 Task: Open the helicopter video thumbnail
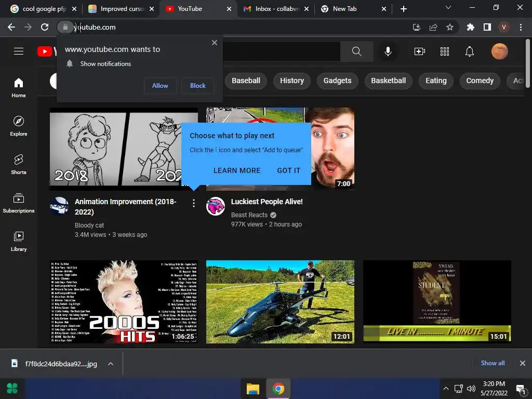point(280,302)
